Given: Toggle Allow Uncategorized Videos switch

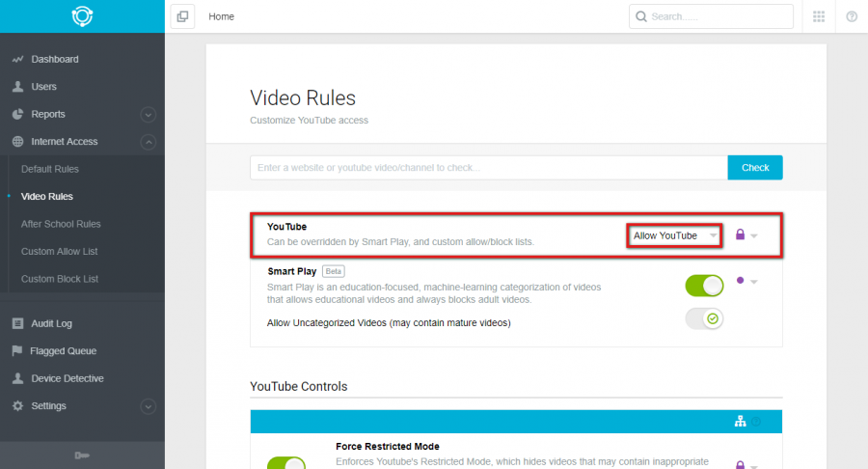Looking at the screenshot, I should click(704, 318).
